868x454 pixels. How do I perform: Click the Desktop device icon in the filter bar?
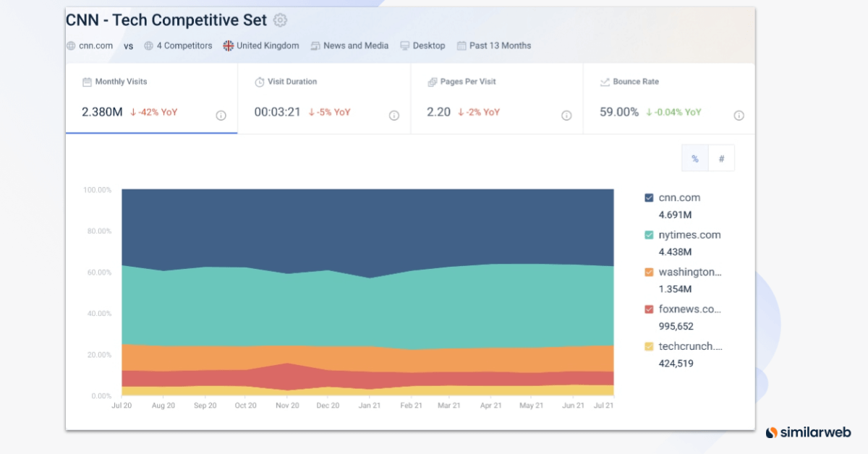click(406, 46)
